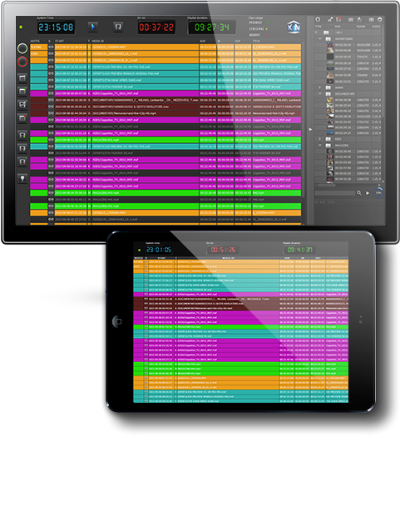This screenshot has width=400, height=532.
Task: Click the arrow that hides the media browser panel
Action: 310,129
